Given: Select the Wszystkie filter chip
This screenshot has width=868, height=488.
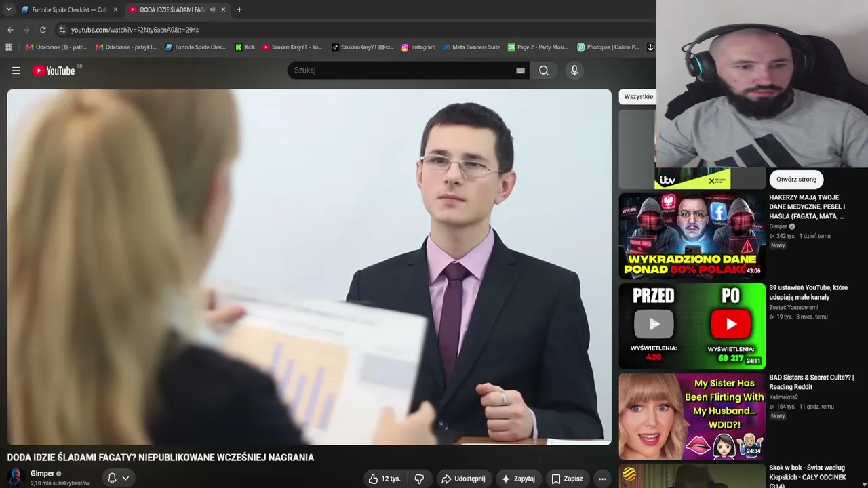Looking at the screenshot, I should (638, 96).
